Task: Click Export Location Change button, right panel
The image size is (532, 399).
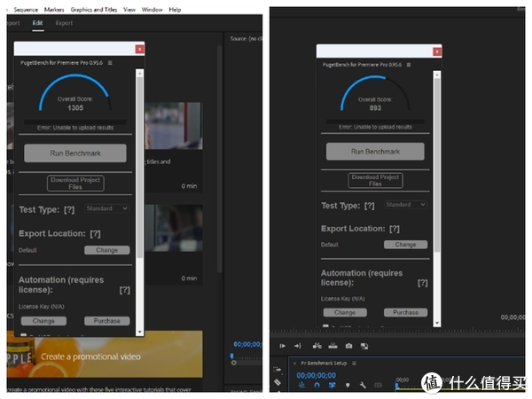Action: coord(405,245)
